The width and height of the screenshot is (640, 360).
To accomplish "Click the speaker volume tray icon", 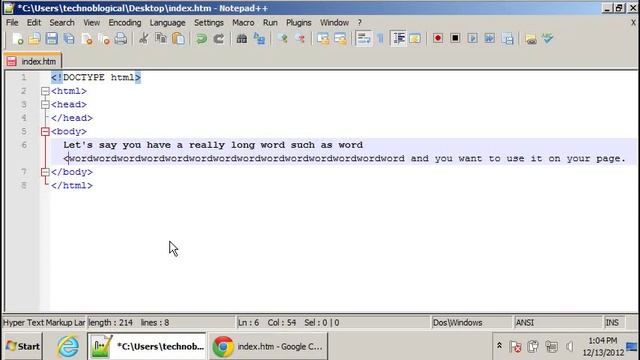I will coord(570,347).
